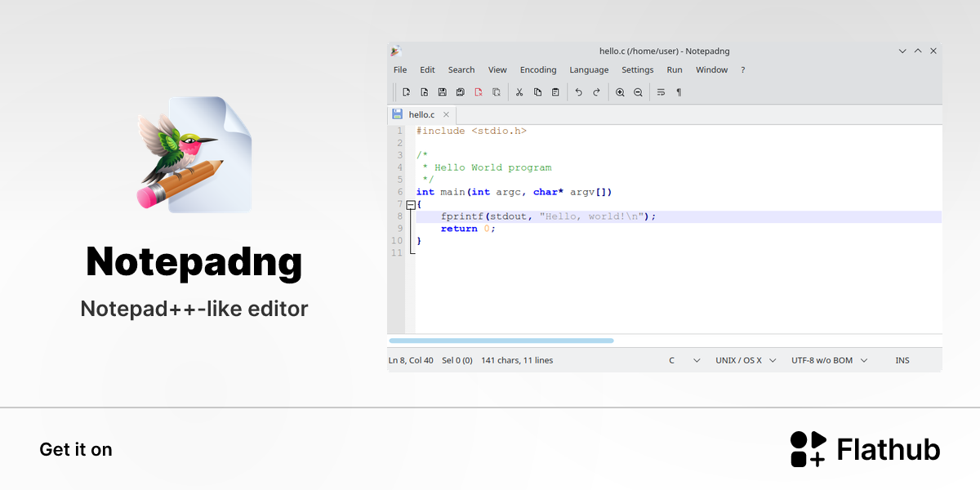Toggle word wrap from the toolbar
This screenshot has width=980, height=490.
pyautogui.click(x=661, y=92)
